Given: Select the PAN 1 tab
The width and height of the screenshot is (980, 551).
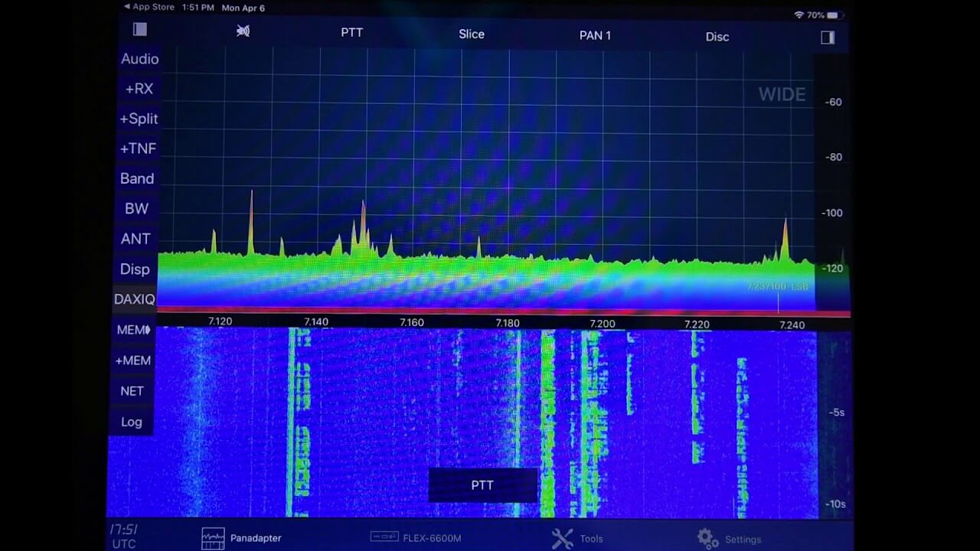Looking at the screenshot, I should (x=595, y=35).
